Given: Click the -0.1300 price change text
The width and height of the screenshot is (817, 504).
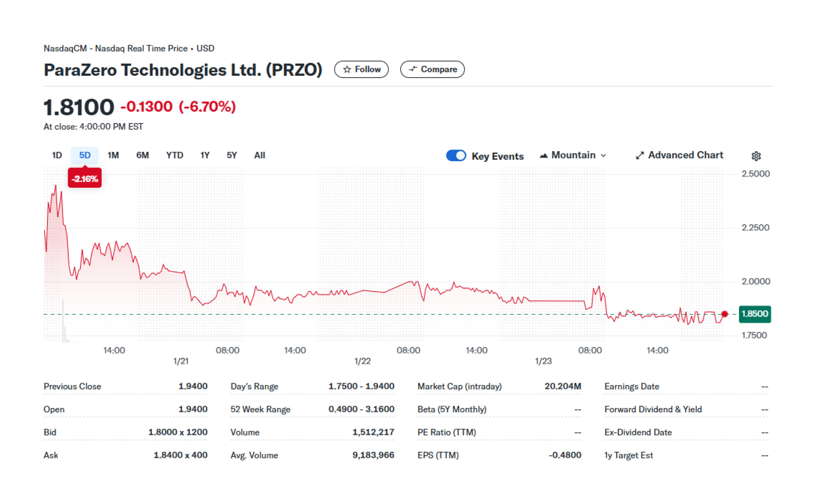Looking at the screenshot, I should pyautogui.click(x=146, y=107).
